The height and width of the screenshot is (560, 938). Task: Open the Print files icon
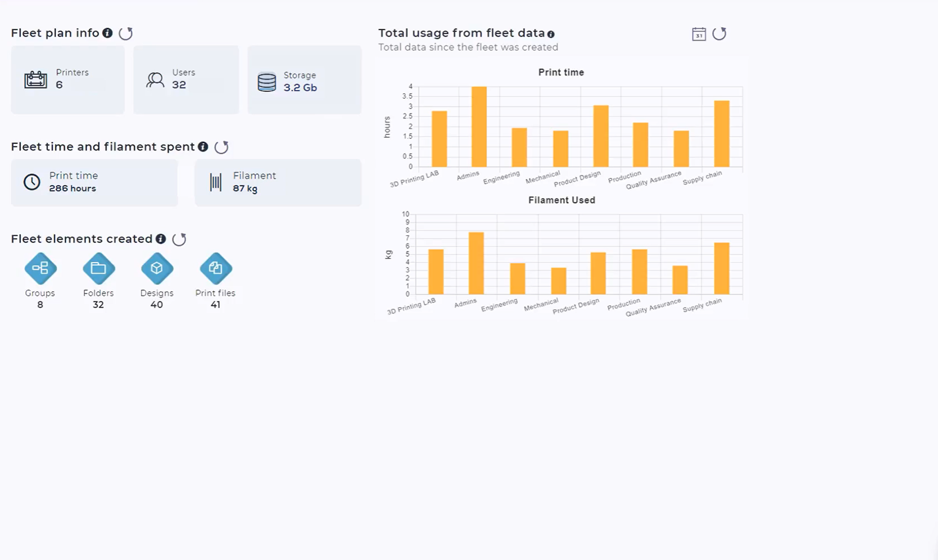(215, 268)
